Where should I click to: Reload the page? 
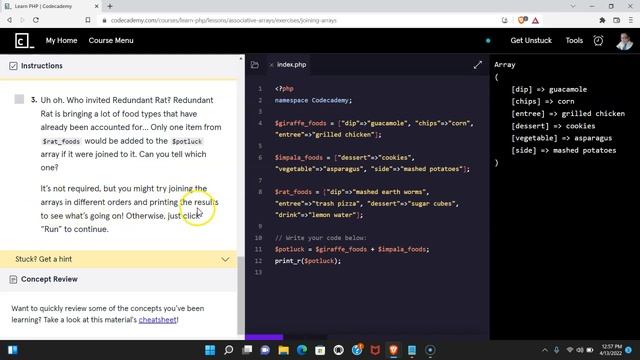(x=36, y=20)
